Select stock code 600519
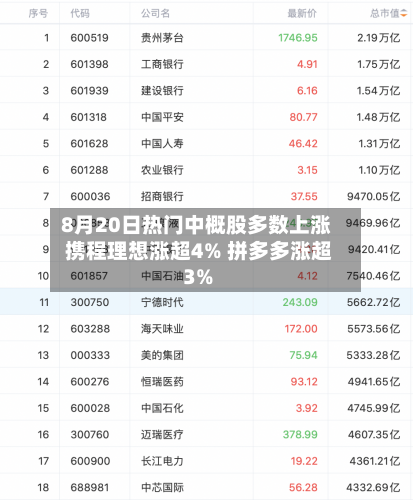This screenshot has width=413, height=500. coord(89,38)
